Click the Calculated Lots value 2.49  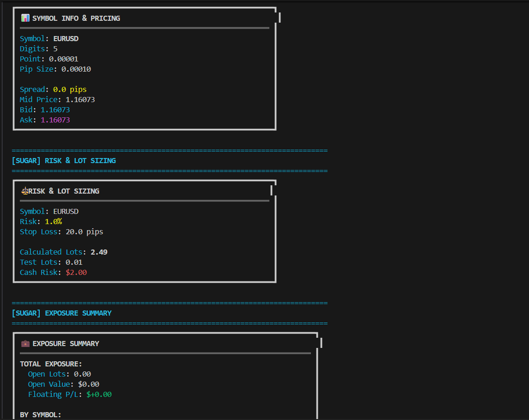click(x=99, y=252)
